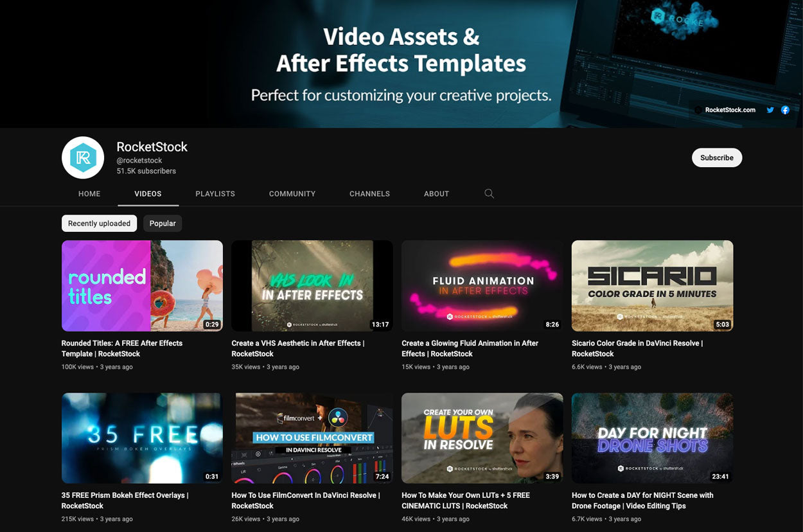Click the 15K views metadata line
Screen dimensions: 803x532
pyautogui.click(x=436, y=367)
